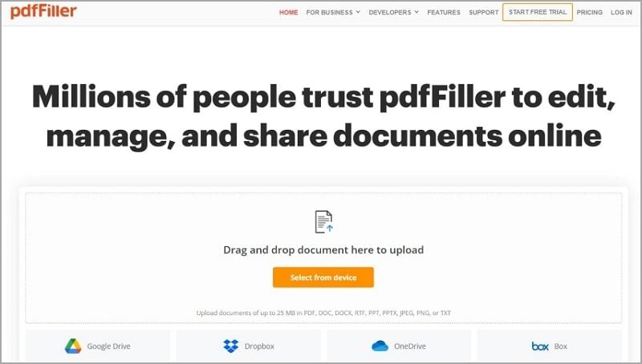Choose the Dropbox upload option

point(249,346)
